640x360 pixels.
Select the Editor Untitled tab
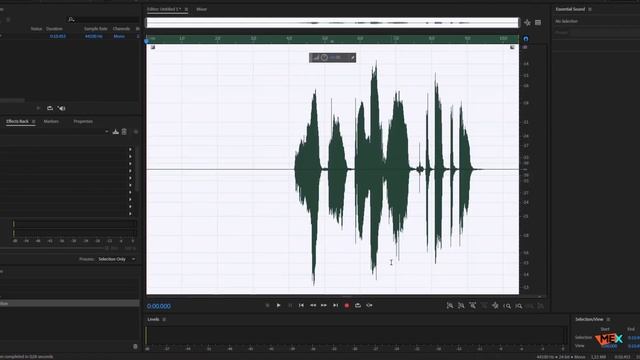[x=164, y=9]
